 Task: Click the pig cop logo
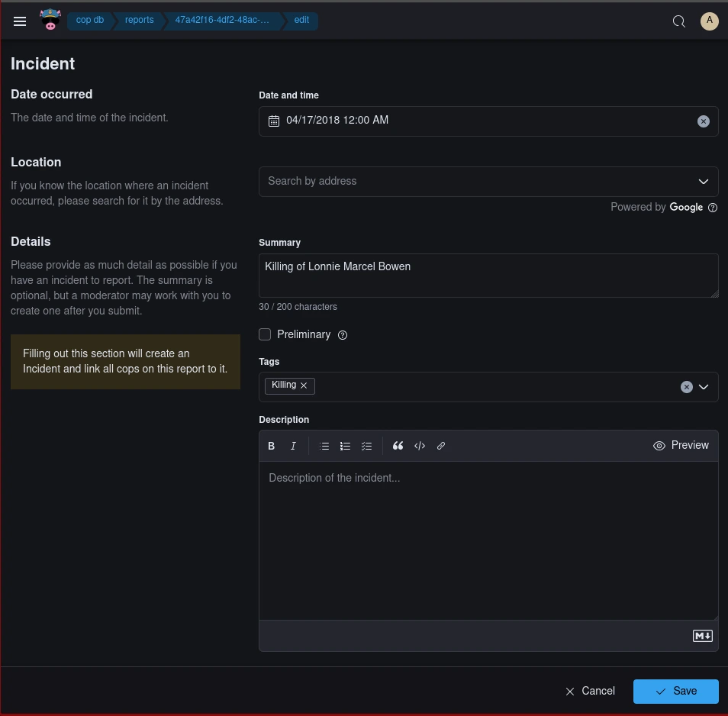coord(50,21)
